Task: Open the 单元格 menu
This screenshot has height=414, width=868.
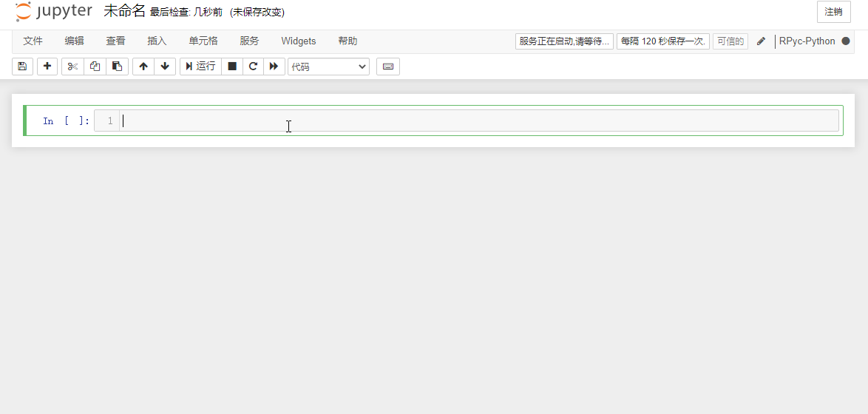Action: tap(203, 41)
